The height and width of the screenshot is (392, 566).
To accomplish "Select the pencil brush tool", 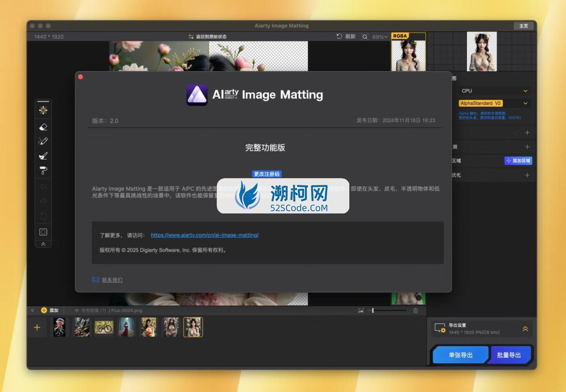I will pos(43,141).
